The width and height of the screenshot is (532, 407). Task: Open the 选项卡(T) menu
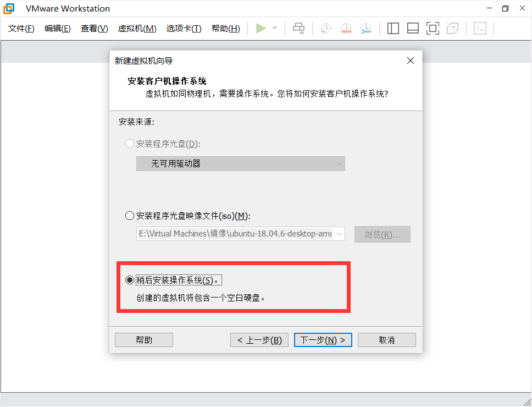point(184,29)
